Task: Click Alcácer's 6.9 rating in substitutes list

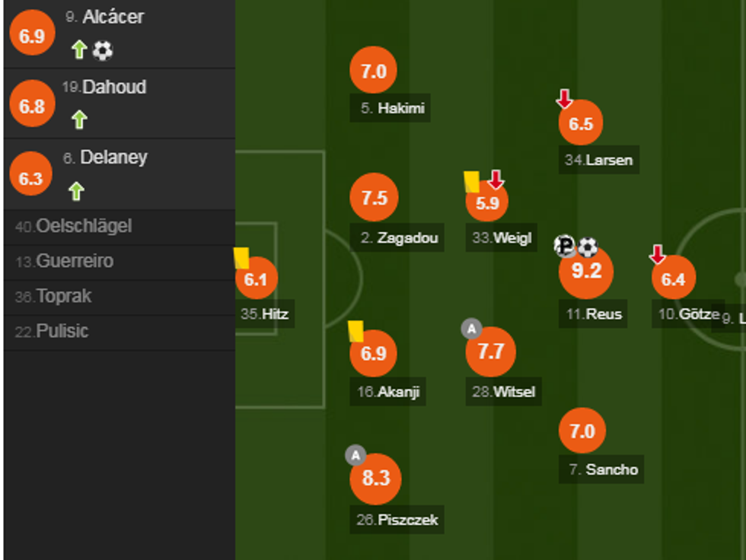Action: pos(32,36)
